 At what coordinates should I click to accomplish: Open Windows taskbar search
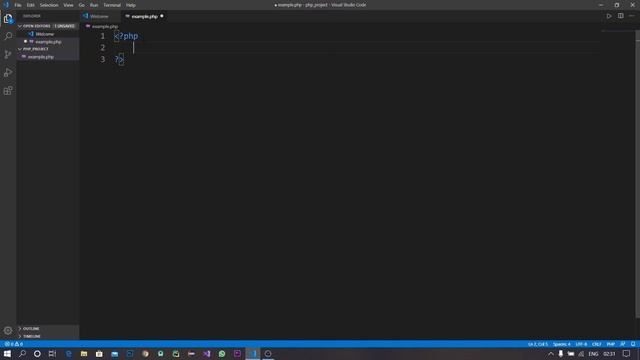[22, 354]
